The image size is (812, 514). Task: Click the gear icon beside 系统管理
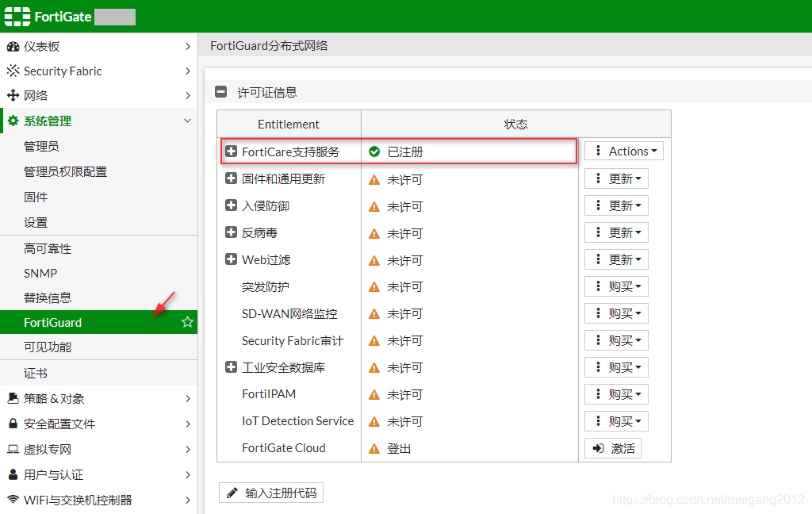[x=13, y=121]
